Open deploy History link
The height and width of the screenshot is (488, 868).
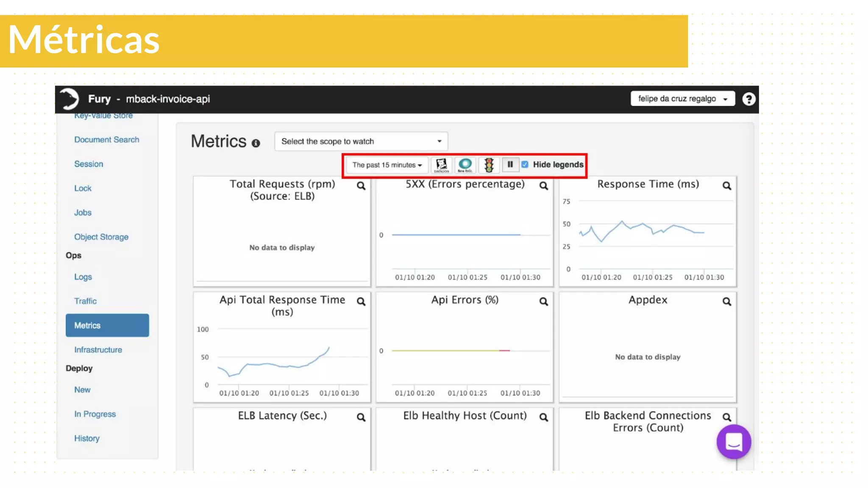coord(87,438)
